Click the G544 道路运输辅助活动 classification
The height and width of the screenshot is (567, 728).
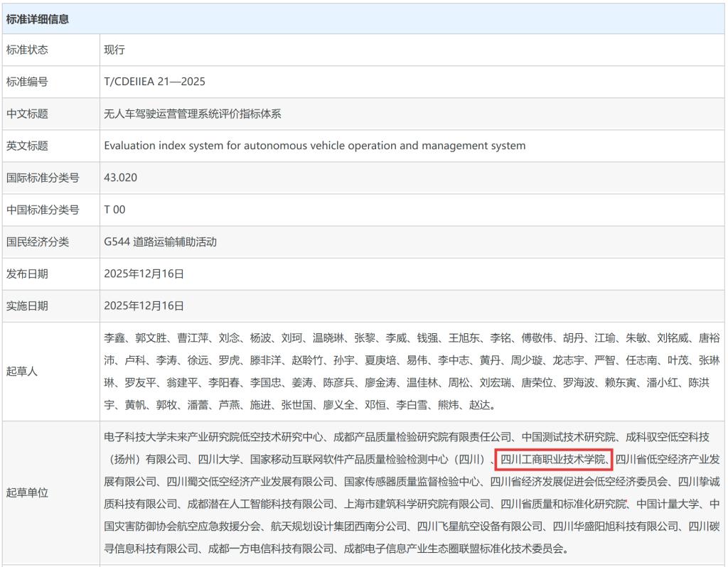(160, 242)
